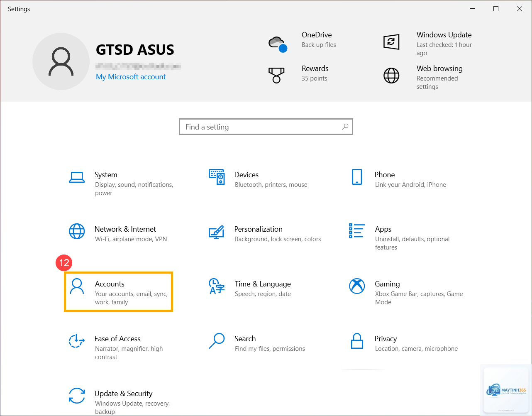Click 'Your accounts, email, sync, work, family'
The width and height of the screenshot is (532, 416).
131,298
